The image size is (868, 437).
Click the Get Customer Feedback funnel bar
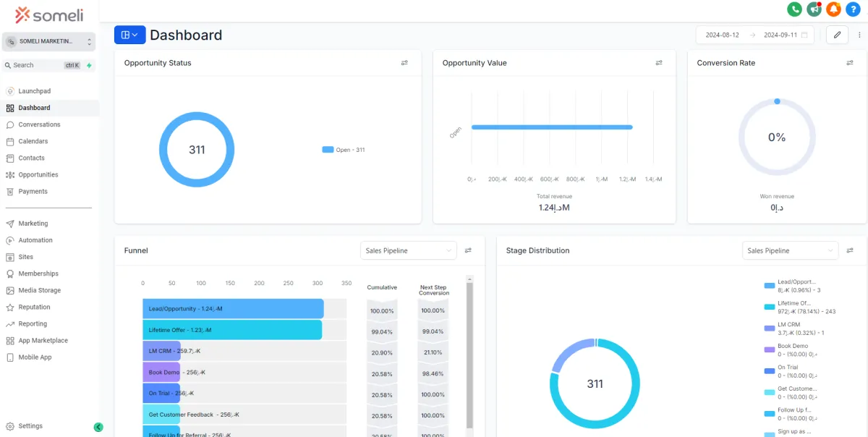161,415
